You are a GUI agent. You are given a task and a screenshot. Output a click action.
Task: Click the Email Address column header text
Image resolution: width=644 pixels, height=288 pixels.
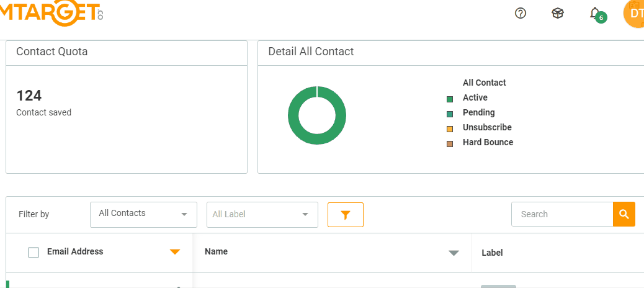click(x=75, y=252)
